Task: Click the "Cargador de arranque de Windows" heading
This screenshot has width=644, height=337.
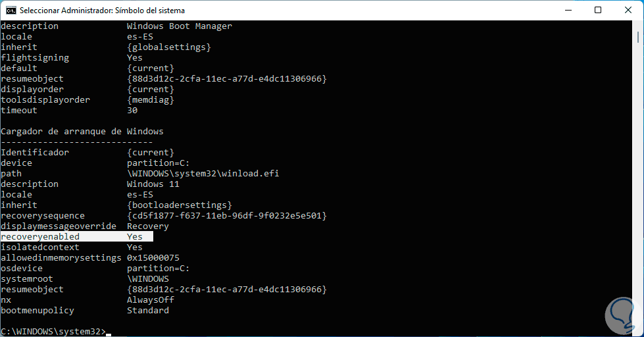Action: pos(82,132)
